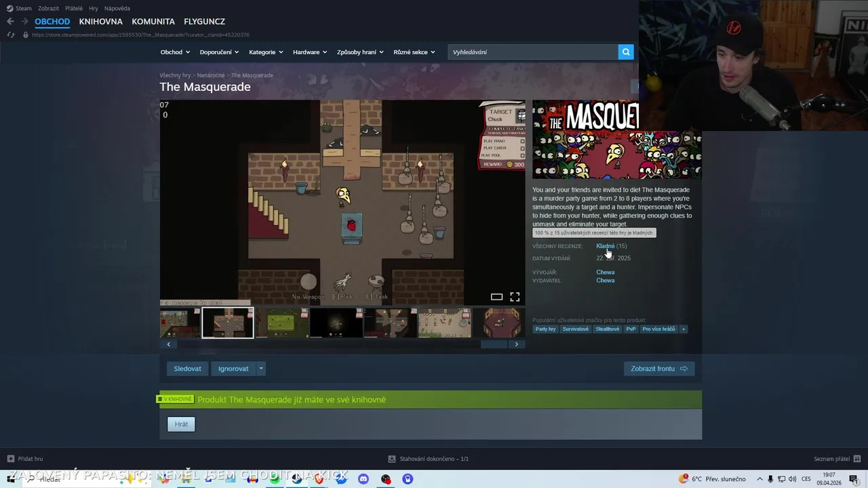
Task: Select the highlighted second thumbnail
Action: [228, 323]
